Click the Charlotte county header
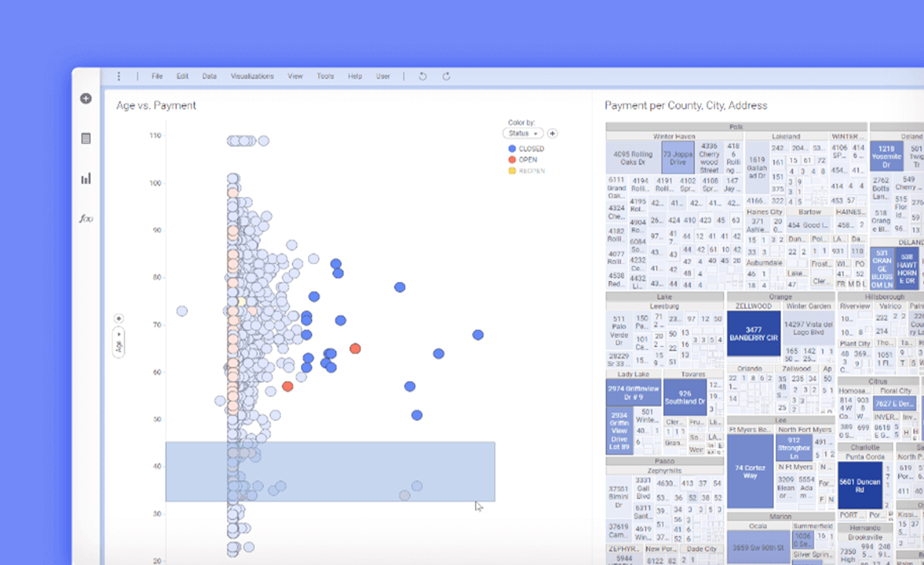 point(865,447)
